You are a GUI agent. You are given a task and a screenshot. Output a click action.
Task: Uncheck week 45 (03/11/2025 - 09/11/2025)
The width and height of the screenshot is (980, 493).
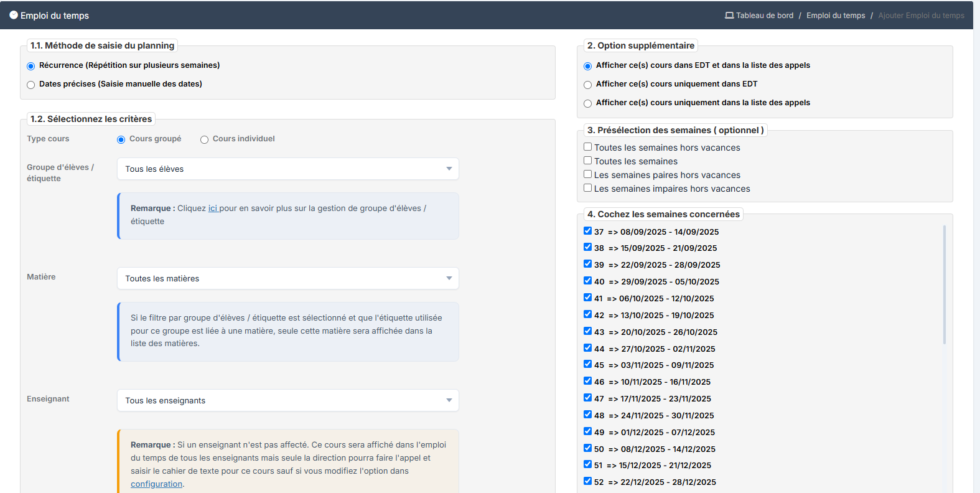click(587, 364)
